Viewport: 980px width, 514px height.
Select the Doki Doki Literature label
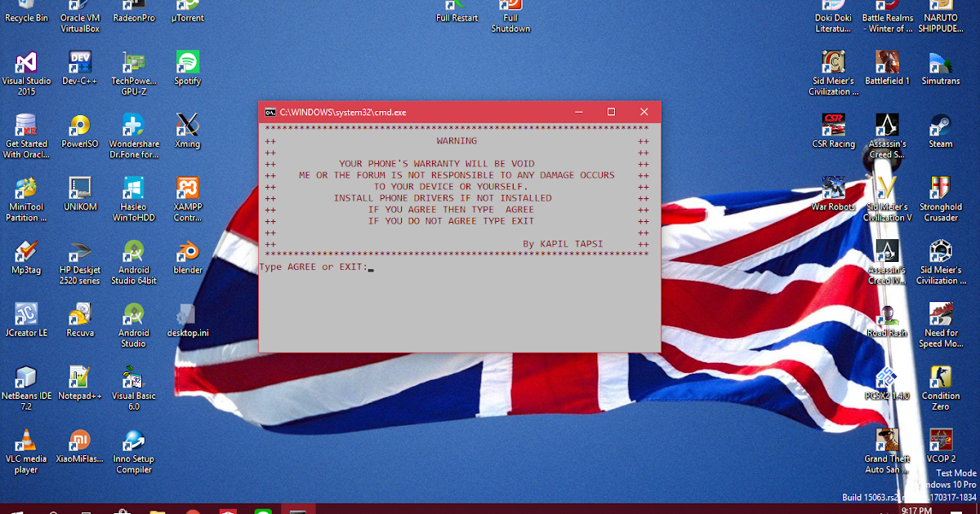[833, 23]
